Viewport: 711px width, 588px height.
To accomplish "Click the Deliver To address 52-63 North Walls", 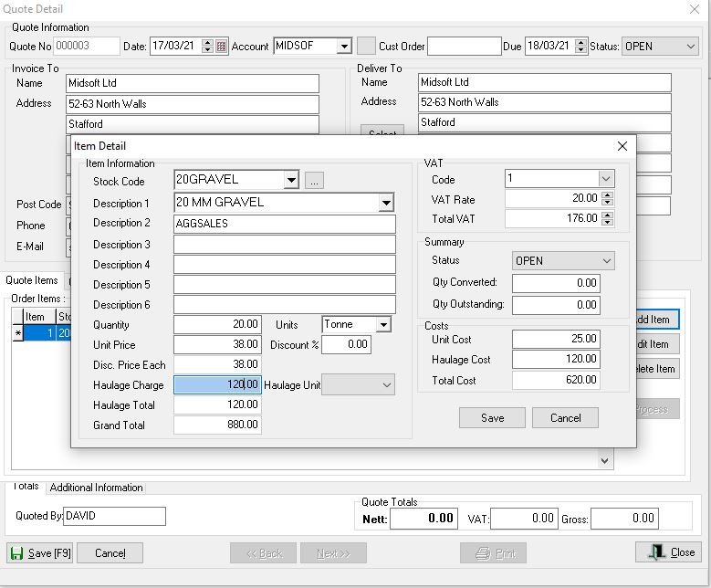I will click(x=544, y=102).
